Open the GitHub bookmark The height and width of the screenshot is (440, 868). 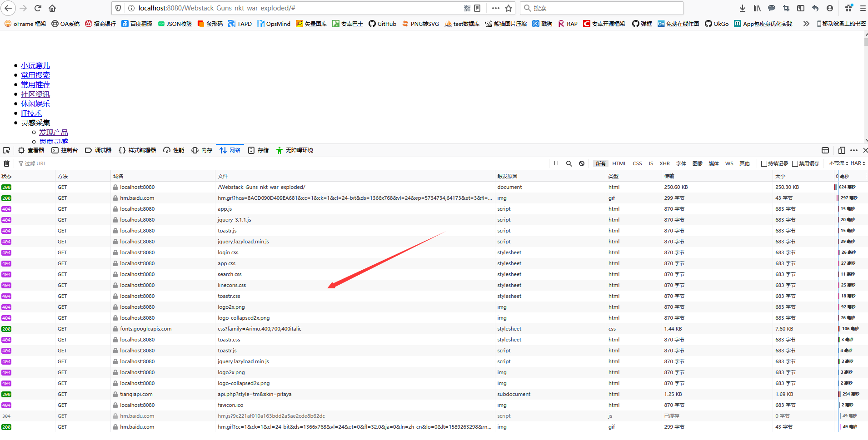(382, 24)
